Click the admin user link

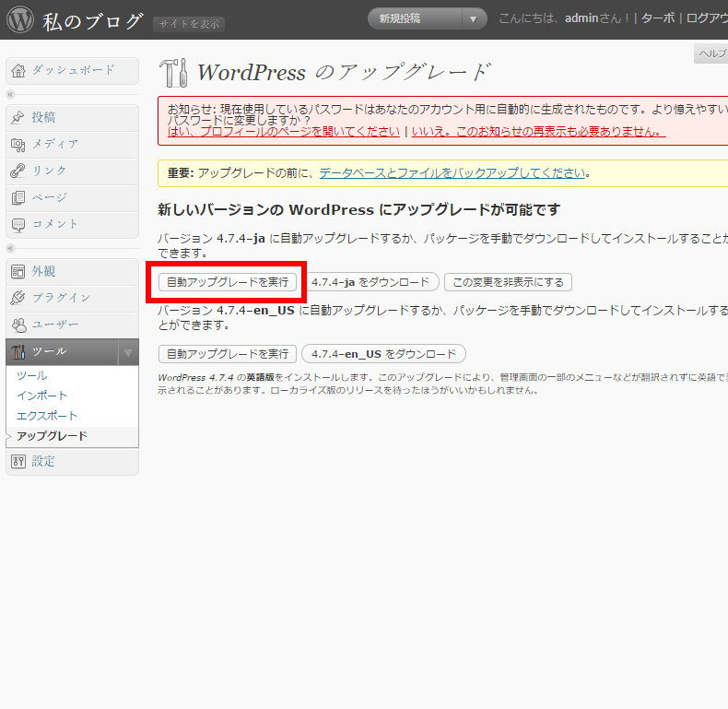(x=581, y=18)
